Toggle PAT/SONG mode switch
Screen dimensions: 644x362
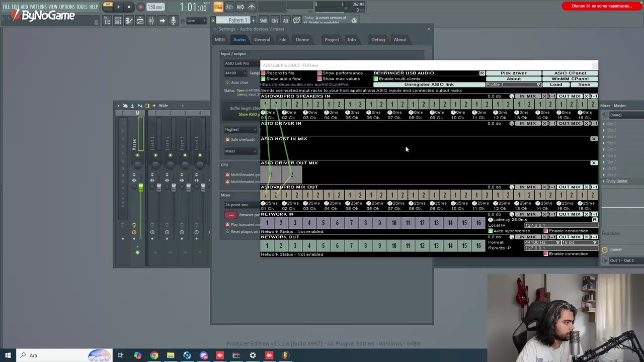click(x=108, y=7)
